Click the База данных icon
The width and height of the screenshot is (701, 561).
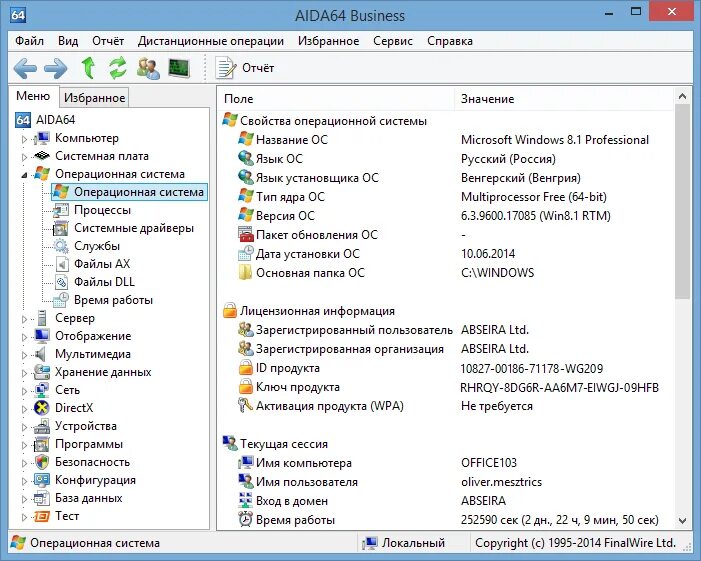42,498
